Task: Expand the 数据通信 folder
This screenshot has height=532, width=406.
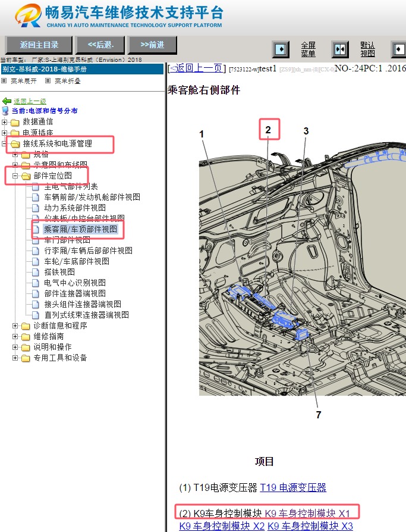Action: tap(4, 122)
